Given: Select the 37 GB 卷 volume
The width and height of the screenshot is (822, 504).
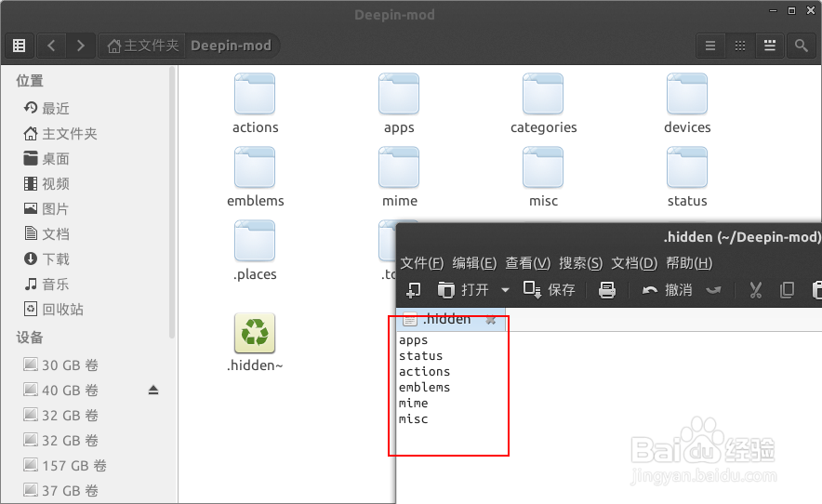Looking at the screenshot, I should pos(60,491).
